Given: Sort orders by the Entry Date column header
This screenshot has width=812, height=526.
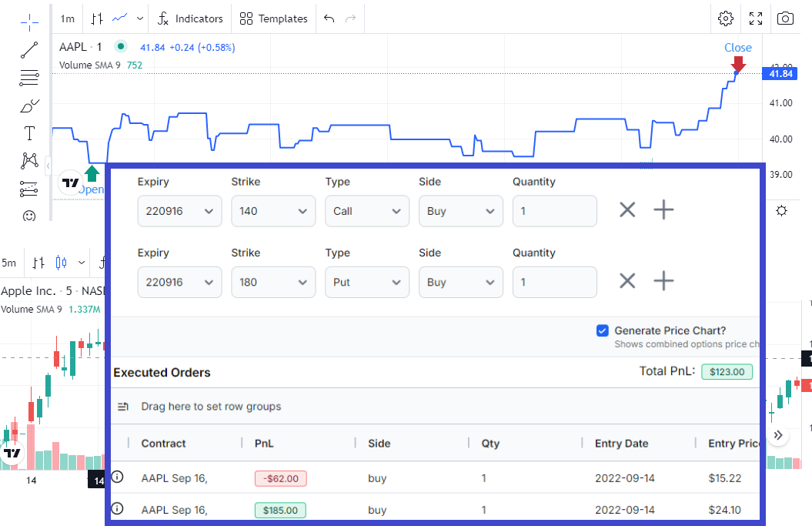Looking at the screenshot, I should (x=621, y=443).
